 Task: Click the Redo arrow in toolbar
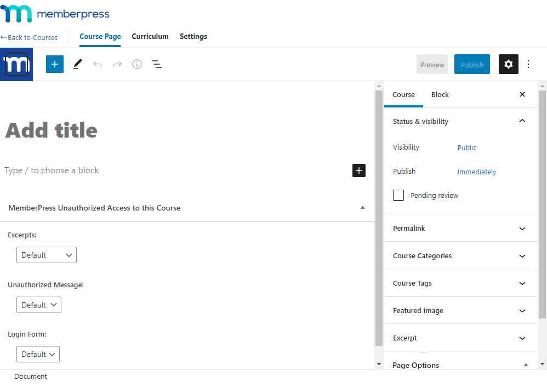click(x=117, y=64)
